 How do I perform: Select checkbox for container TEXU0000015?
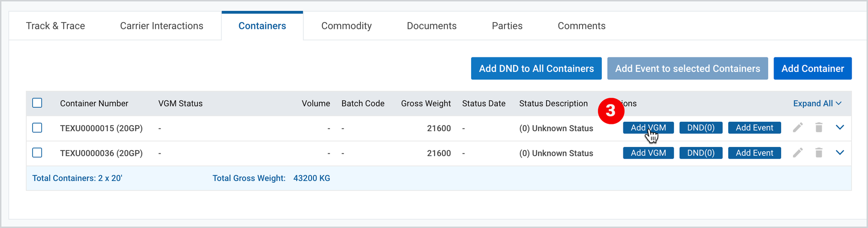pyautogui.click(x=37, y=128)
